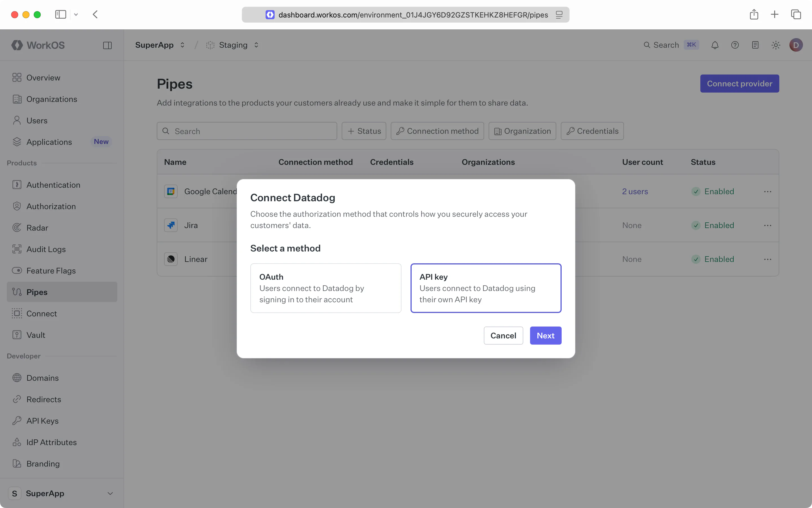Go back in Safari
Screen dimensions: 812x508
click(x=95, y=14)
